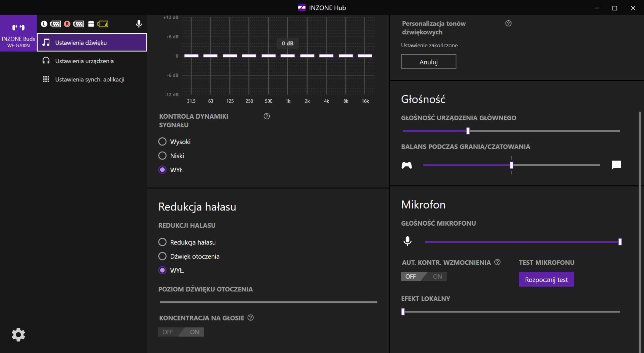Click the 1k equalizer band handle
Image resolution: width=644 pixels, height=353 pixels.
click(287, 56)
